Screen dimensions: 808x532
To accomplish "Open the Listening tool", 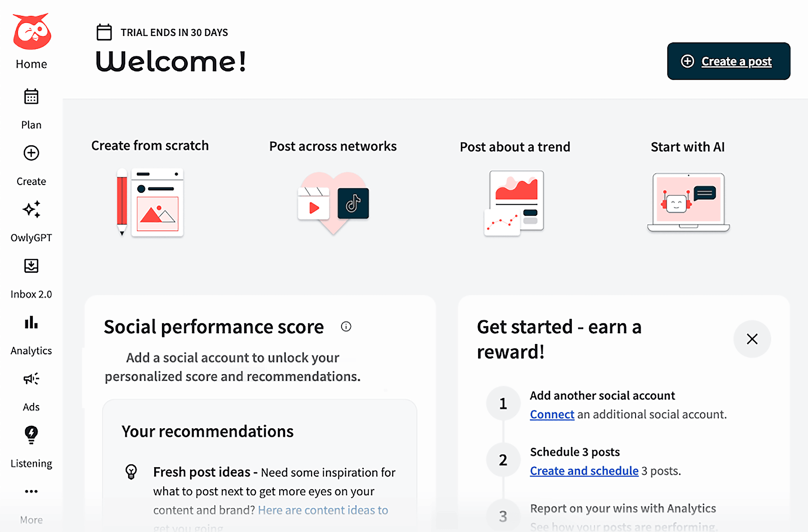I will (x=31, y=448).
